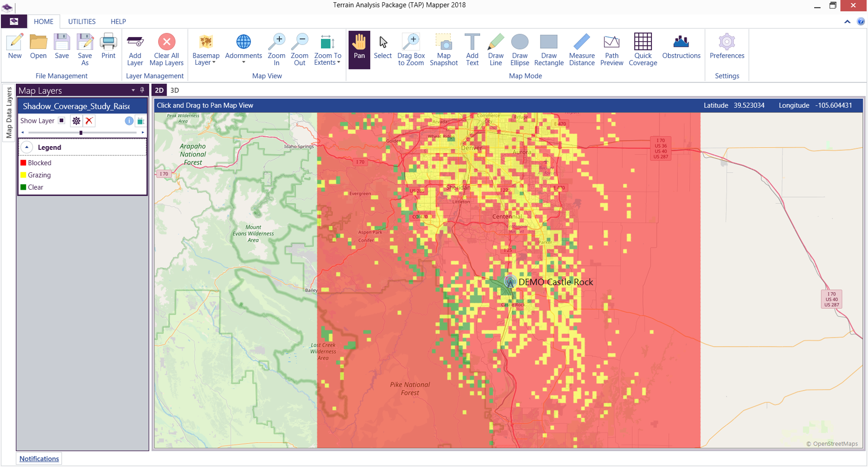Image resolution: width=868 pixels, height=467 pixels.
Task: Take a Map Snapshot
Action: pyautogui.click(x=443, y=50)
